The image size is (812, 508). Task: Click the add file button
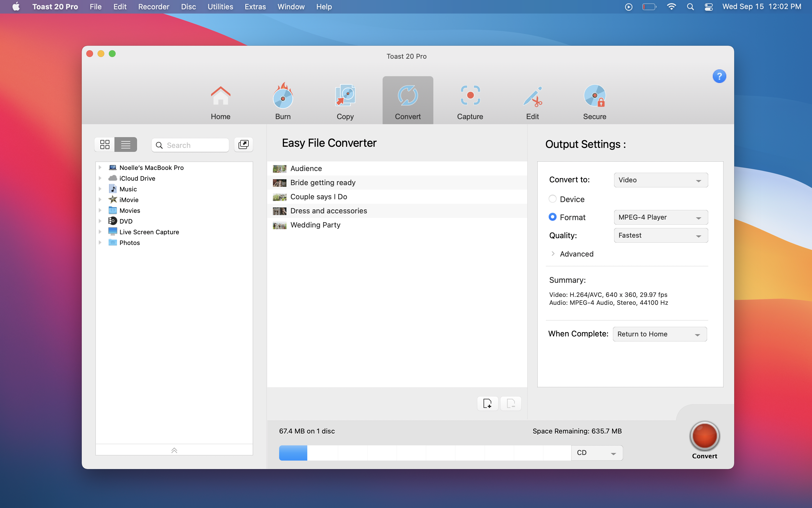(x=487, y=403)
